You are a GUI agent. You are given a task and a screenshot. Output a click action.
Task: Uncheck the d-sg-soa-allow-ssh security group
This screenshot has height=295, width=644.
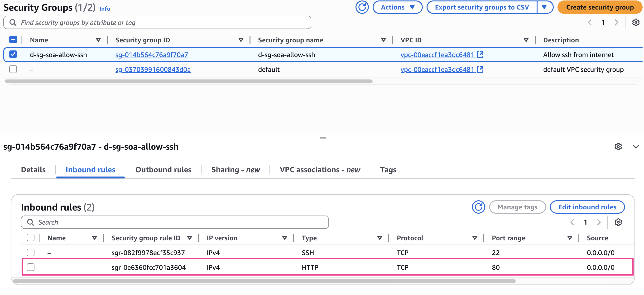pyautogui.click(x=13, y=54)
